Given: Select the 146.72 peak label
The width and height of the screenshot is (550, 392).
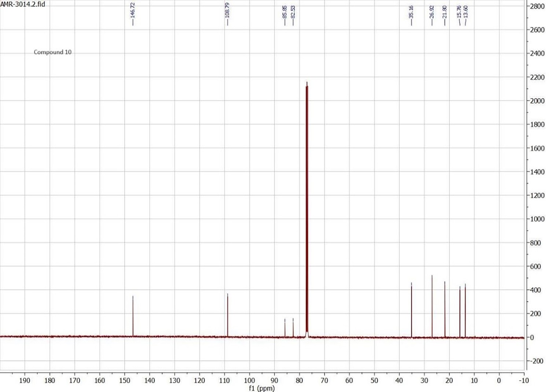Looking at the screenshot, I should pyautogui.click(x=133, y=11).
